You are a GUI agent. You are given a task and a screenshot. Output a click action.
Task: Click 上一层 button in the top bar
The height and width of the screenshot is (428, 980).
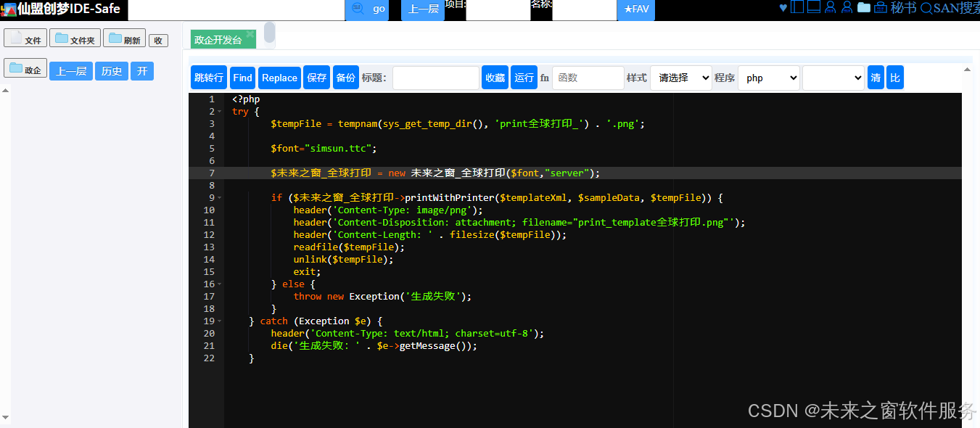pos(423,9)
